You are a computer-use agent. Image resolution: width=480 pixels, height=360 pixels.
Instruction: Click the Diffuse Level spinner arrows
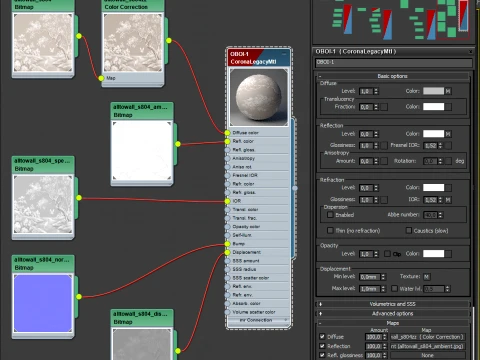point(376,91)
